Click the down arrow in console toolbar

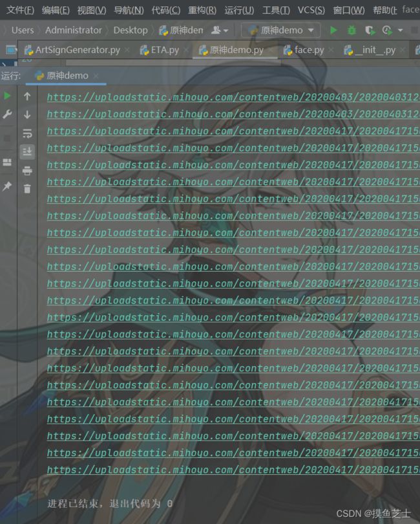27,115
